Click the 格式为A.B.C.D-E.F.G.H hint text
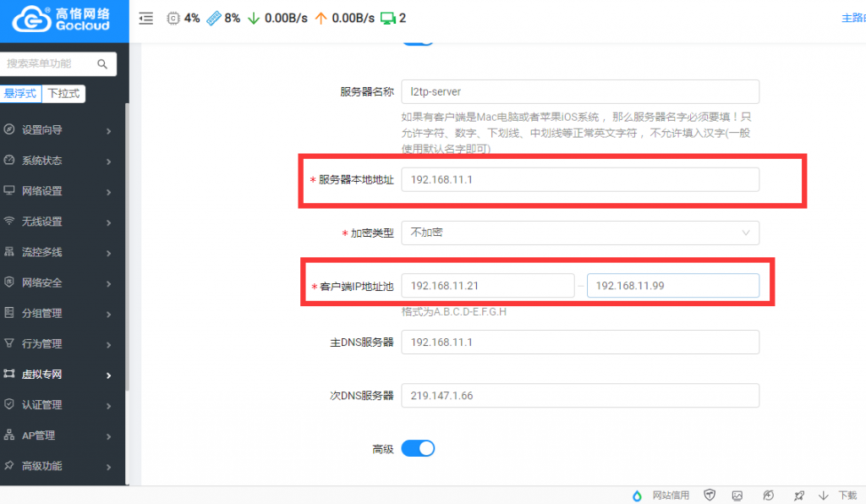The image size is (866, 504). 453,312
